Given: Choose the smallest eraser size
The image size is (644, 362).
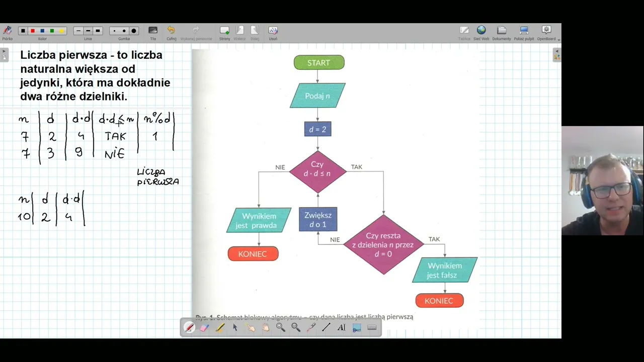Looking at the screenshot, I should (114, 31).
